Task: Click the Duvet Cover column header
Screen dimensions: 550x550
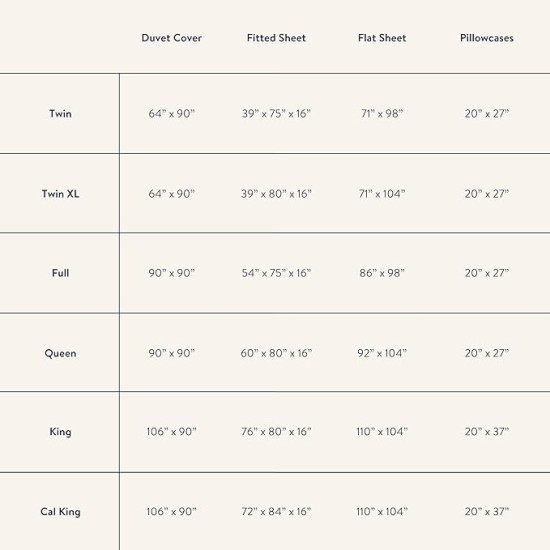Action: (172, 38)
